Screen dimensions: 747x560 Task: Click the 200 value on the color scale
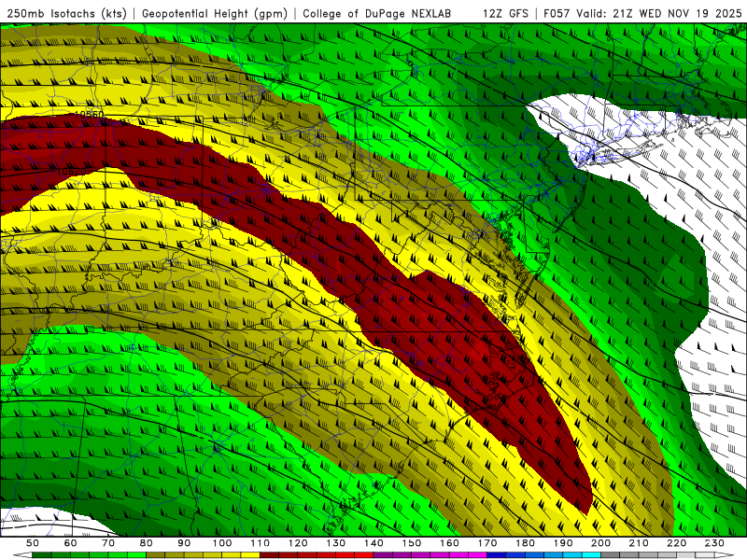click(x=600, y=543)
